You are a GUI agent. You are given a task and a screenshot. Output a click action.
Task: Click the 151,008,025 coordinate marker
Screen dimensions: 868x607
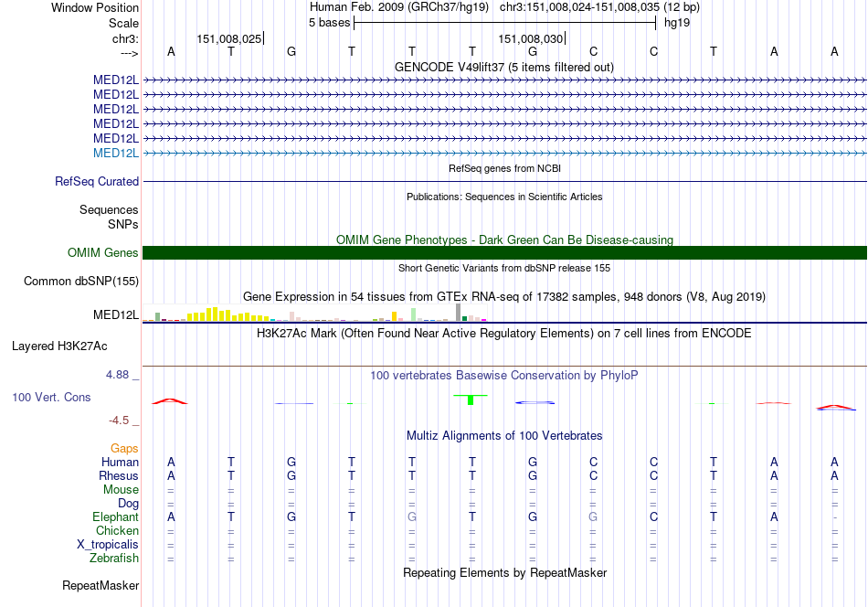229,38
